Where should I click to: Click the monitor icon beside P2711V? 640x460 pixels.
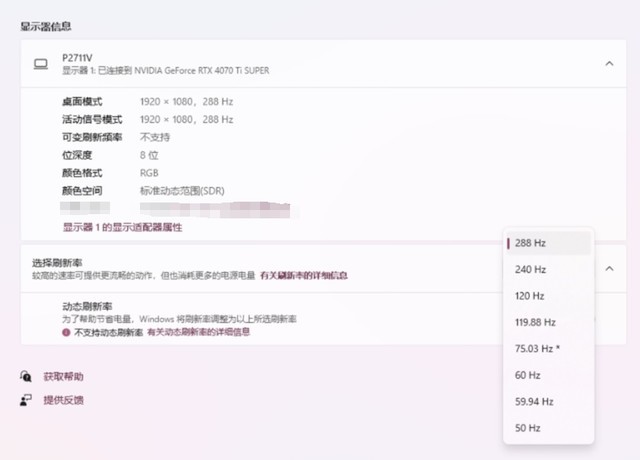[x=40, y=64]
